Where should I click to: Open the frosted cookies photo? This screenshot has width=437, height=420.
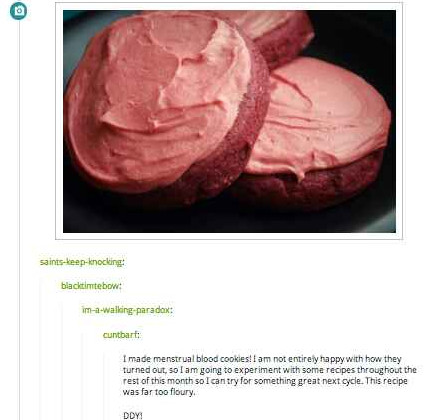pyautogui.click(x=229, y=121)
